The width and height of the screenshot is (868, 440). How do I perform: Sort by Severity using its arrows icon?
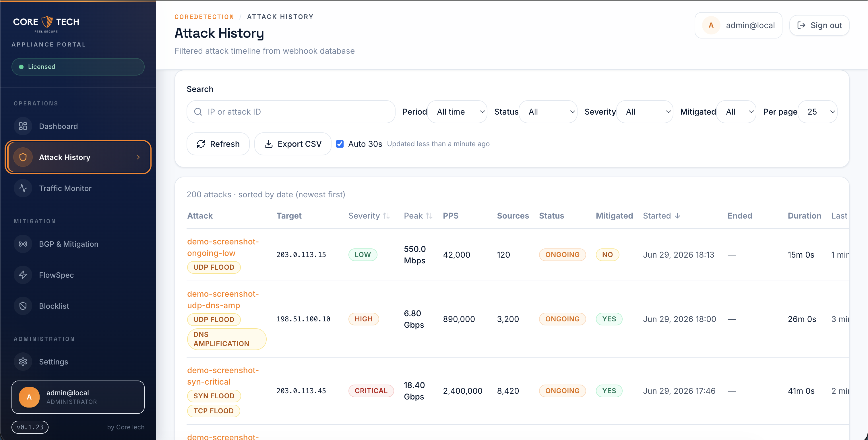pyautogui.click(x=386, y=216)
